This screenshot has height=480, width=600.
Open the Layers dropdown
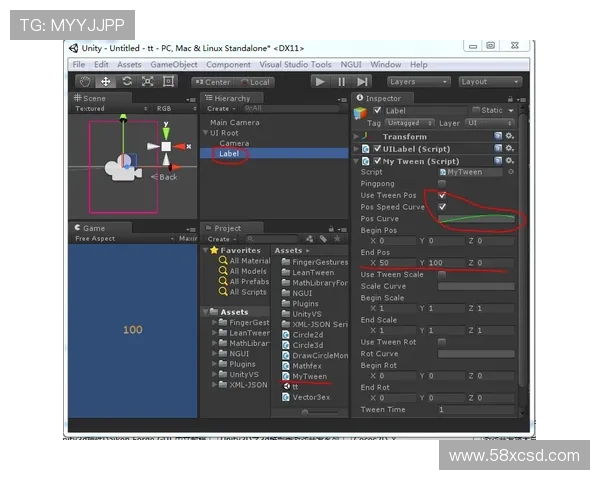[418, 82]
